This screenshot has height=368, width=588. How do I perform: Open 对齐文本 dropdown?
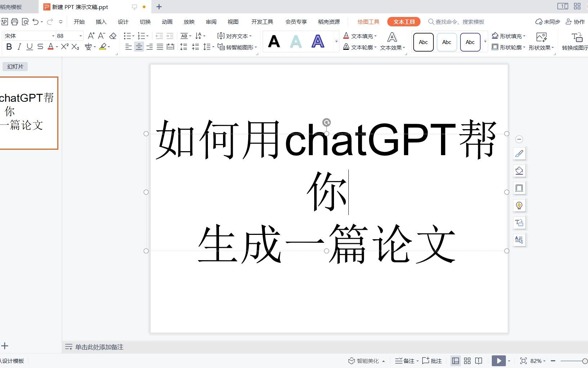point(234,36)
